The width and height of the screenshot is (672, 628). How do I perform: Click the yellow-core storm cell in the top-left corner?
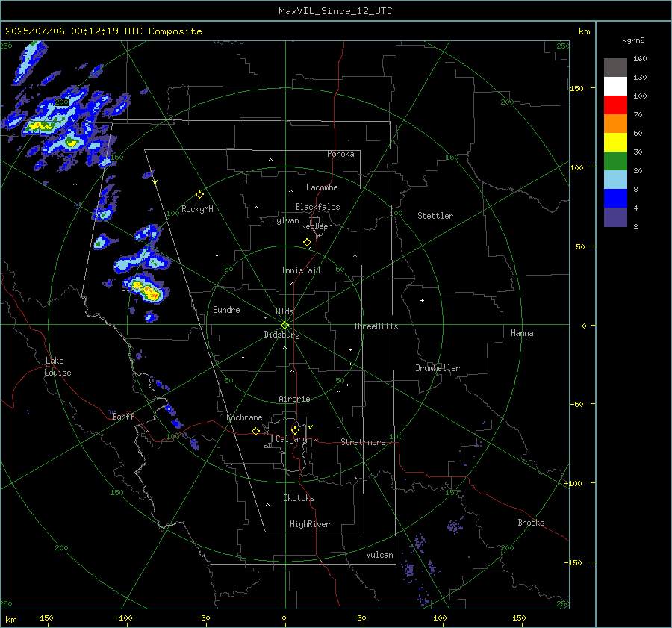38,126
